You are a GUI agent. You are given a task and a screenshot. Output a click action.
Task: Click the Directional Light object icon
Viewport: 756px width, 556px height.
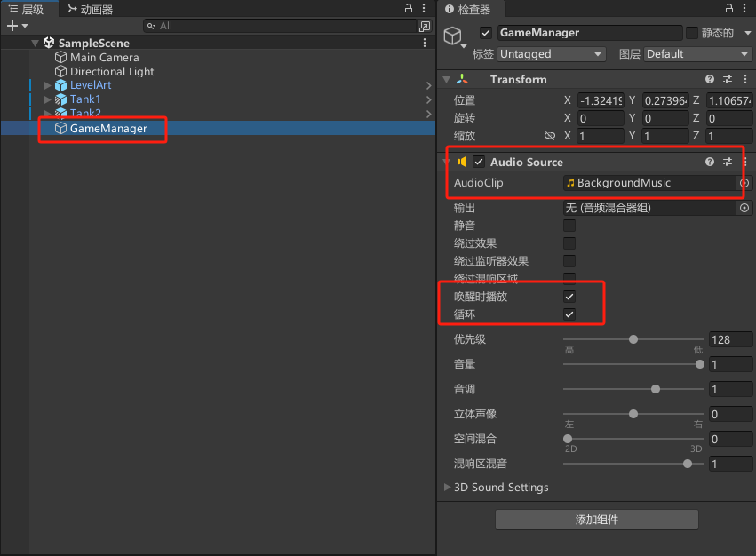tap(60, 71)
